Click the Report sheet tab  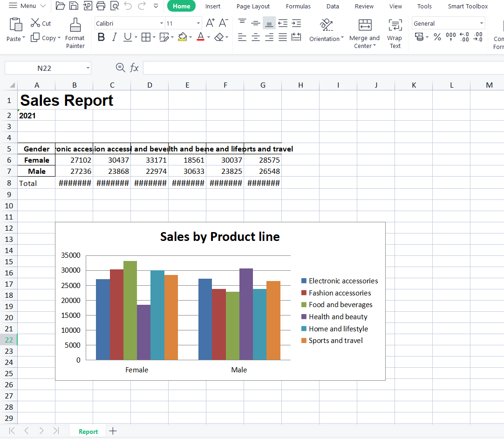pos(88,432)
